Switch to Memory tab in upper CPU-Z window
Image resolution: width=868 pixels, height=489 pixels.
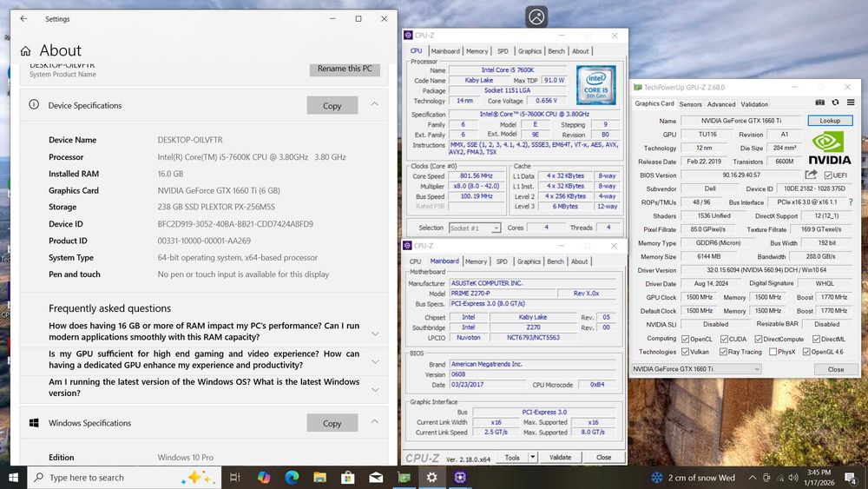(477, 51)
